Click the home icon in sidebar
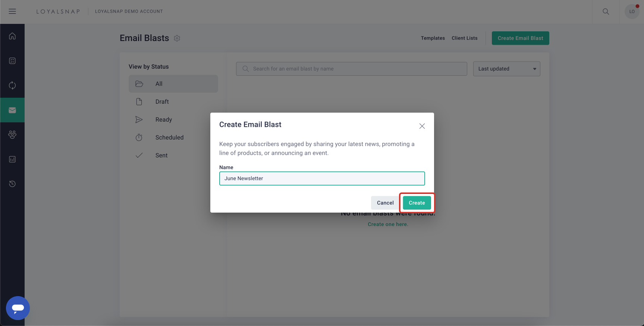The image size is (644, 326). coord(12,36)
